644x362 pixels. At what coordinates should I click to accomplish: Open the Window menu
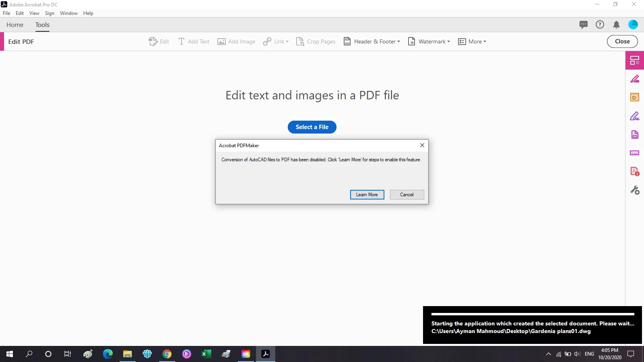pyautogui.click(x=69, y=13)
